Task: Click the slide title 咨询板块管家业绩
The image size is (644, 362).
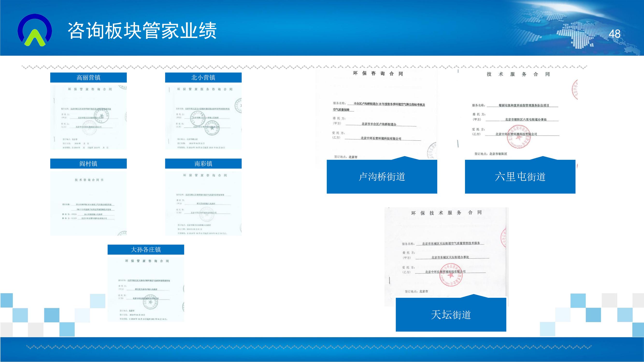Action: coord(142,31)
